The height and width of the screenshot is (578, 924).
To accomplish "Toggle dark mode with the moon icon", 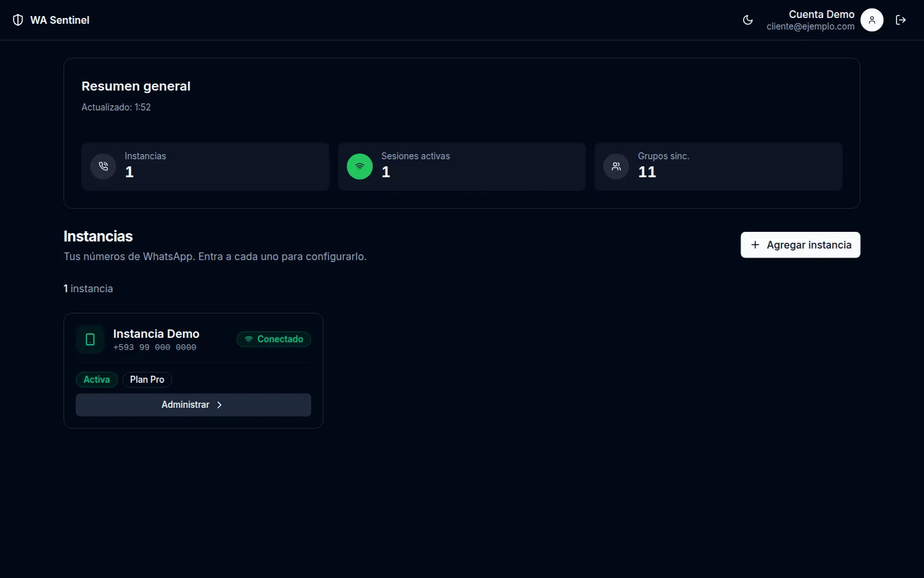I will [748, 20].
